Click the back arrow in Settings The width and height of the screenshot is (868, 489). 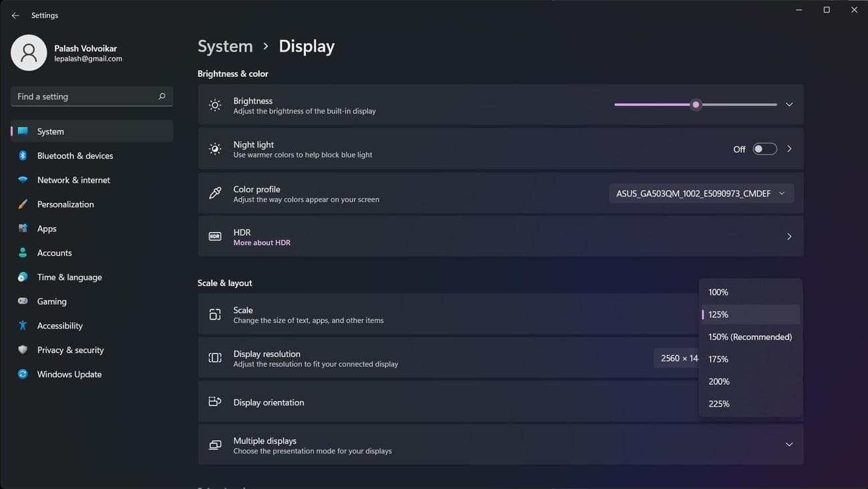click(x=15, y=15)
